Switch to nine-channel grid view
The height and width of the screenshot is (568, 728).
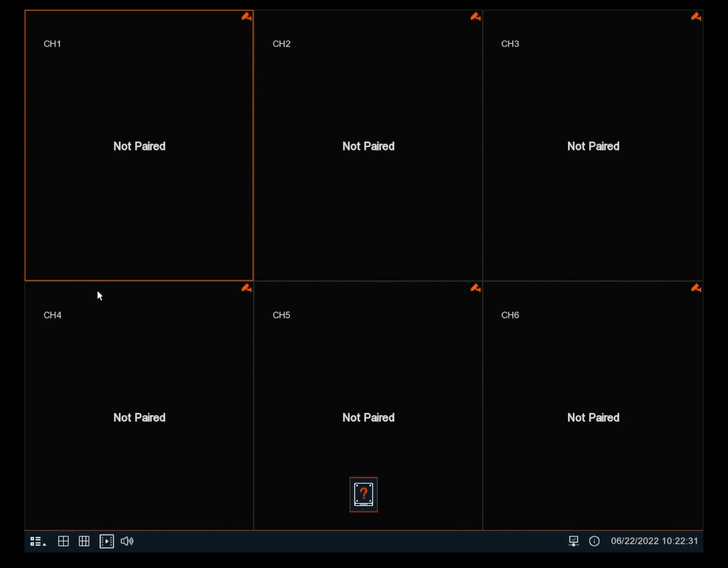click(84, 541)
